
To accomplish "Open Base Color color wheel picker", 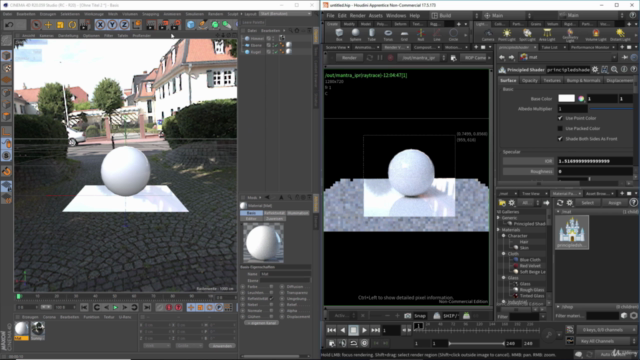I will 581,98.
